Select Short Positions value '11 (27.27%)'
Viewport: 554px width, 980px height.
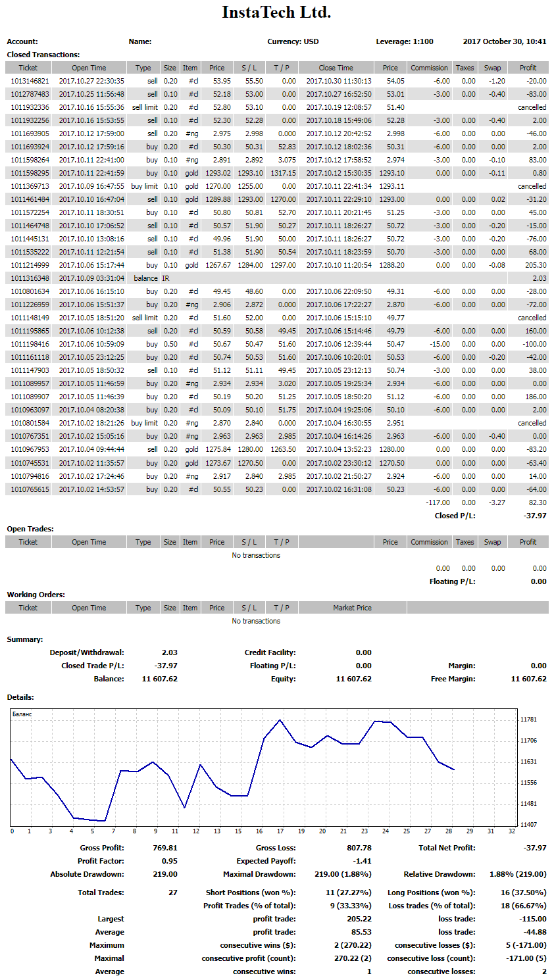[x=349, y=893]
